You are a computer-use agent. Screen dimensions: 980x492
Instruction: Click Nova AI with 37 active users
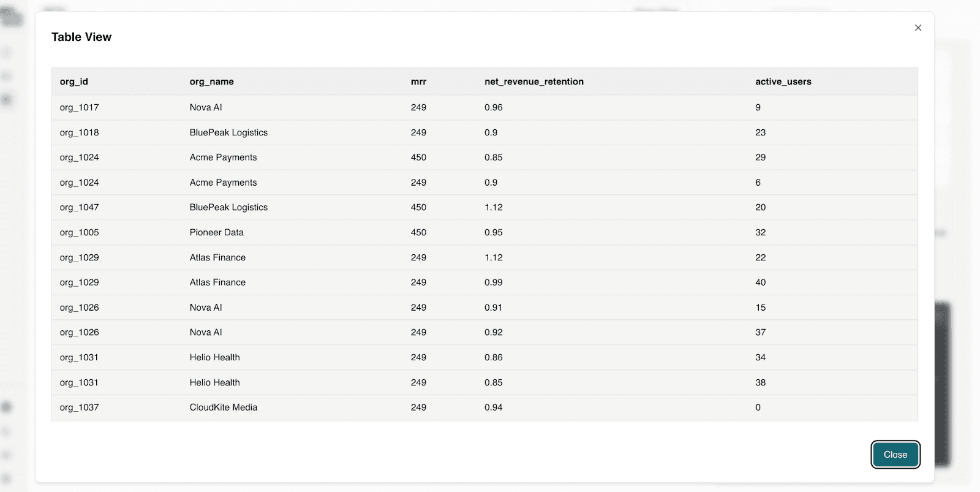click(x=206, y=332)
